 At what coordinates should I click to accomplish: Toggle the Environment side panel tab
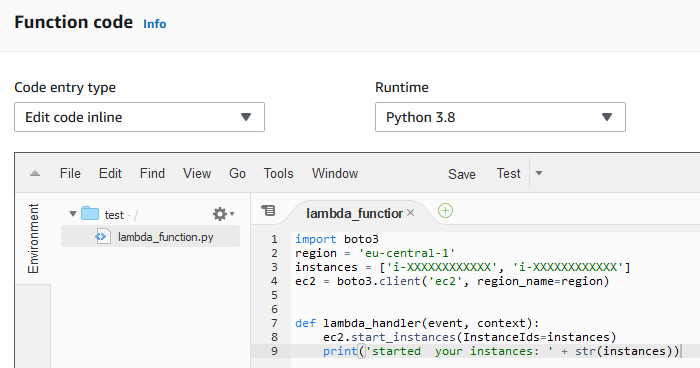[33, 238]
